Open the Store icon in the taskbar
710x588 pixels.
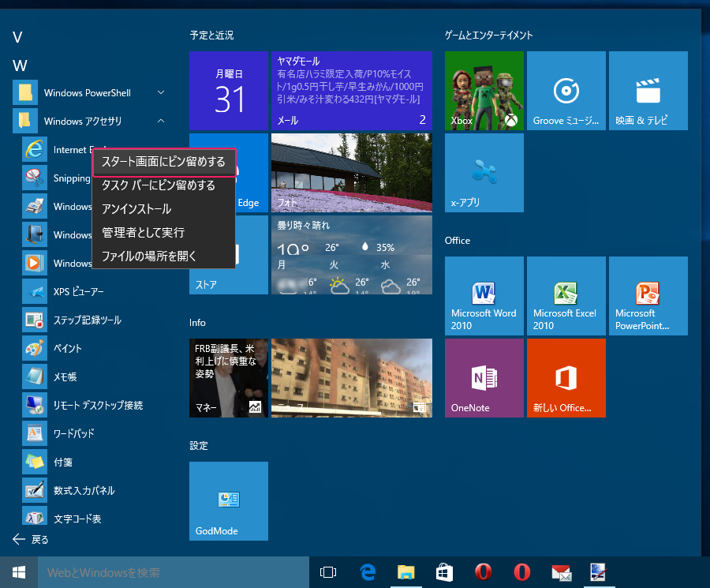(444, 572)
